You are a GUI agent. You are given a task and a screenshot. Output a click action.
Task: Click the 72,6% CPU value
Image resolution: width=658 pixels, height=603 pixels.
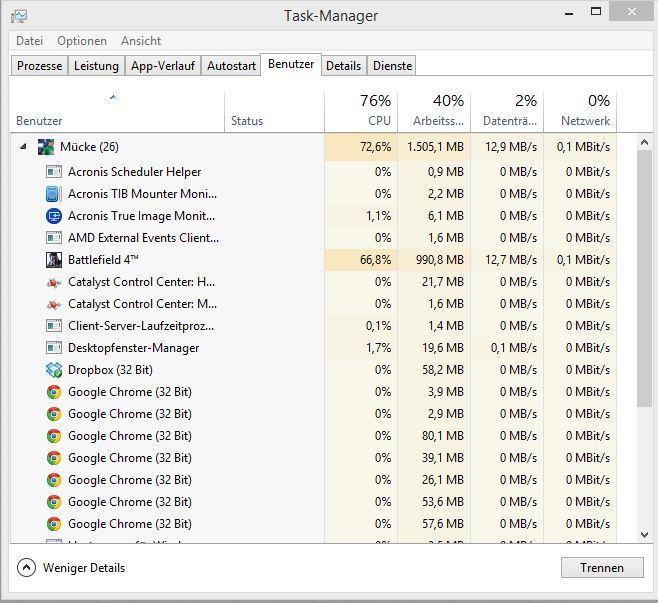pyautogui.click(x=375, y=147)
